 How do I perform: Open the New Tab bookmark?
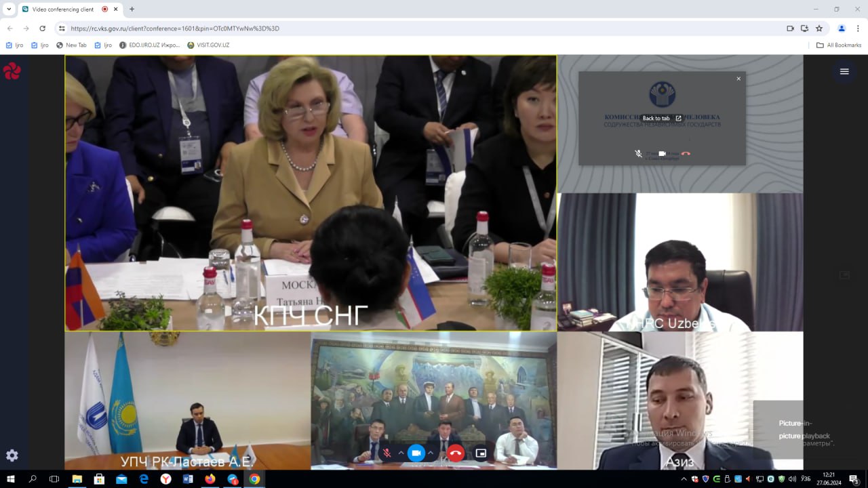click(x=72, y=45)
